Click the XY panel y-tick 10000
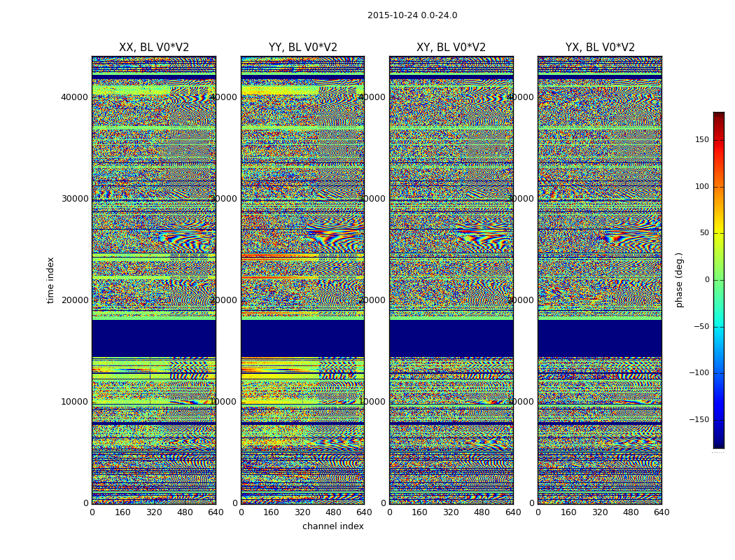 372,402
